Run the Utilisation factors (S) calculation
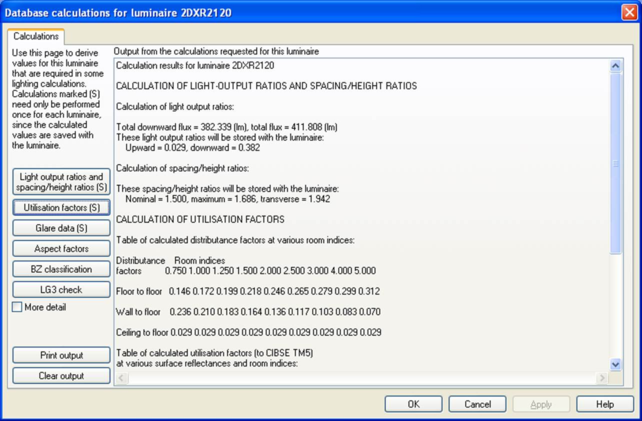Screen dimensions: 642x421 pyautogui.click(x=61, y=208)
